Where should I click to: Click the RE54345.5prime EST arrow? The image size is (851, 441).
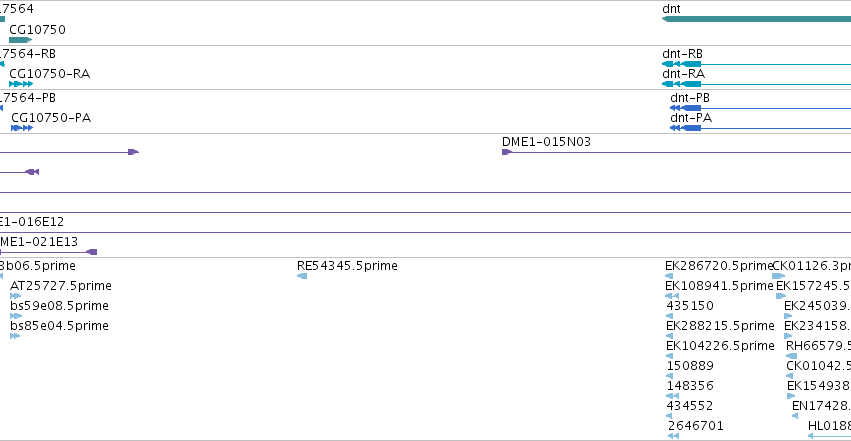[x=302, y=276]
